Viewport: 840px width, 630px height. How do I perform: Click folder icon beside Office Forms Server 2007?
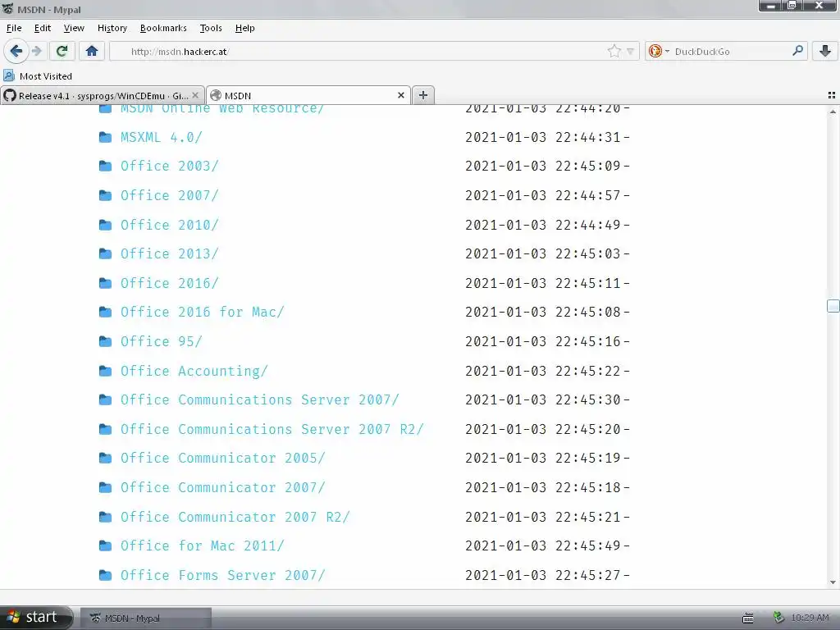pyautogui.click(x=106, y=575)
